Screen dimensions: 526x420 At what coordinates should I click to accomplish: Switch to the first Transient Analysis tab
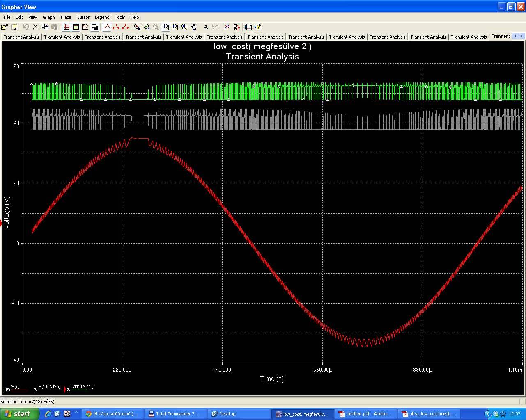[21, 37]
